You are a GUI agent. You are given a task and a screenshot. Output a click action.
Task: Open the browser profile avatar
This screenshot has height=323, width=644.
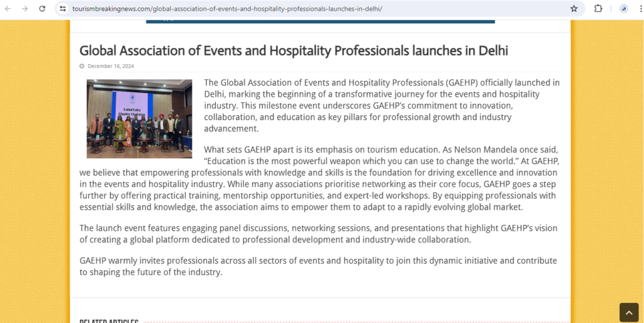(x=623, y=9)
